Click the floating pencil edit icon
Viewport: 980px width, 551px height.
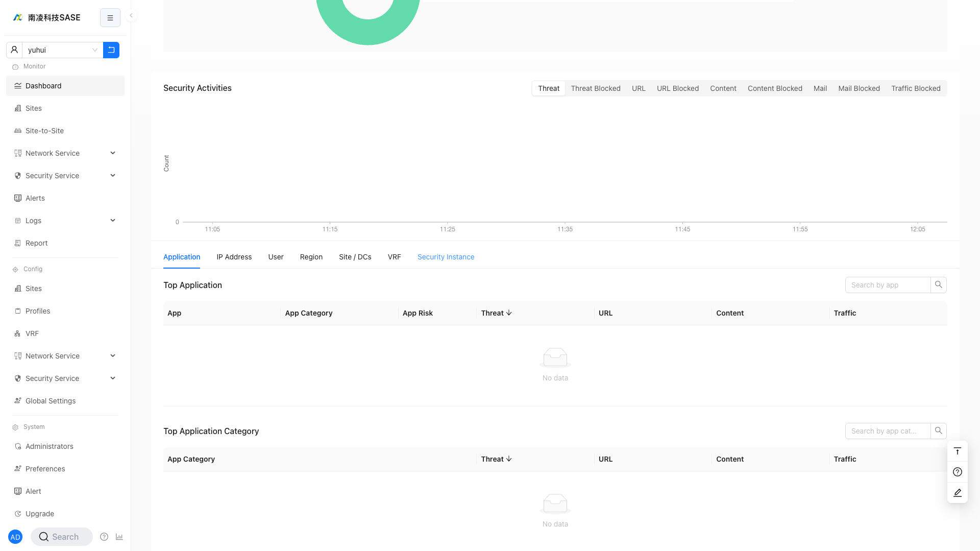(x=958, y=493)
